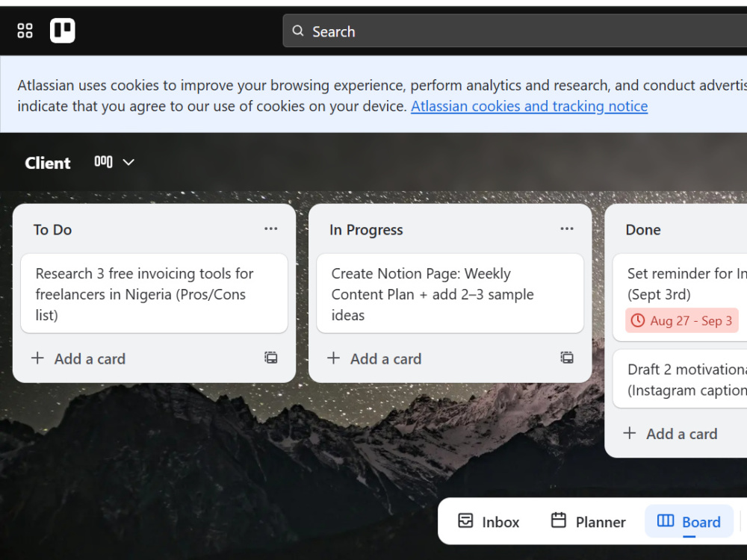Open the Set reminder card in Done

(x=681, y=298)
